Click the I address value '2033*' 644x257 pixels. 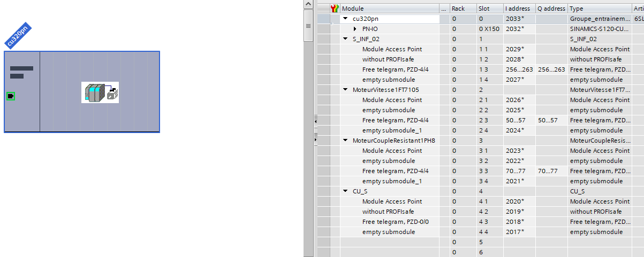pos(515,19)
